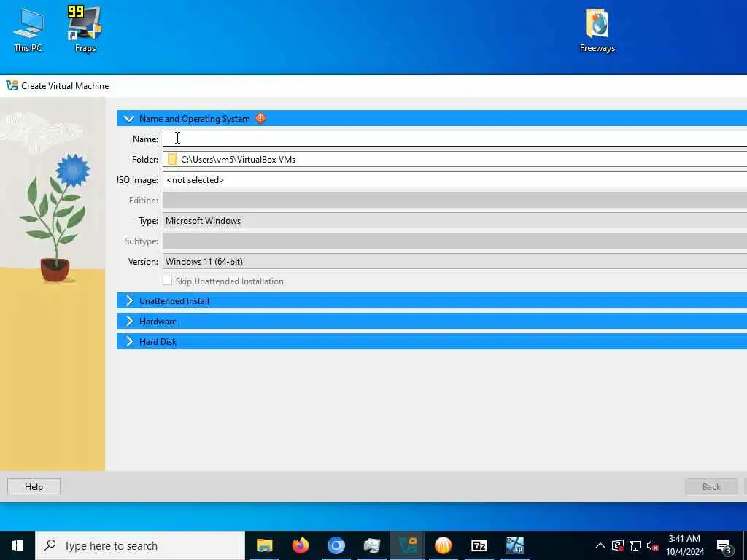Screen dimensions: 747x560
Task: Open the ISO Image dropdown
Action: [455, 179]
